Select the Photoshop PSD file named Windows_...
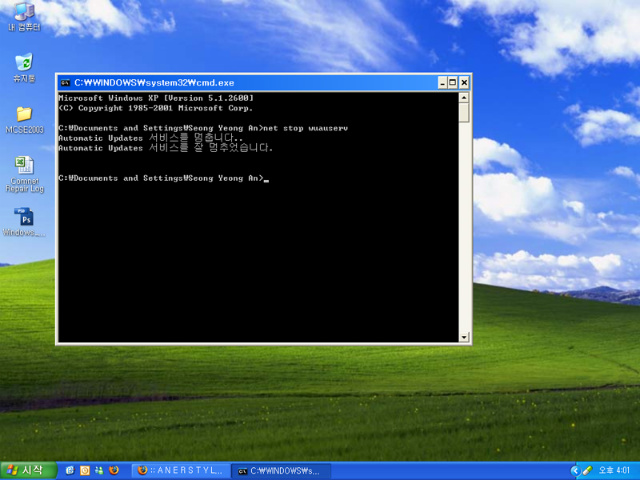The width and height of the screenshot is (640, 480). (x=24, y=222)
